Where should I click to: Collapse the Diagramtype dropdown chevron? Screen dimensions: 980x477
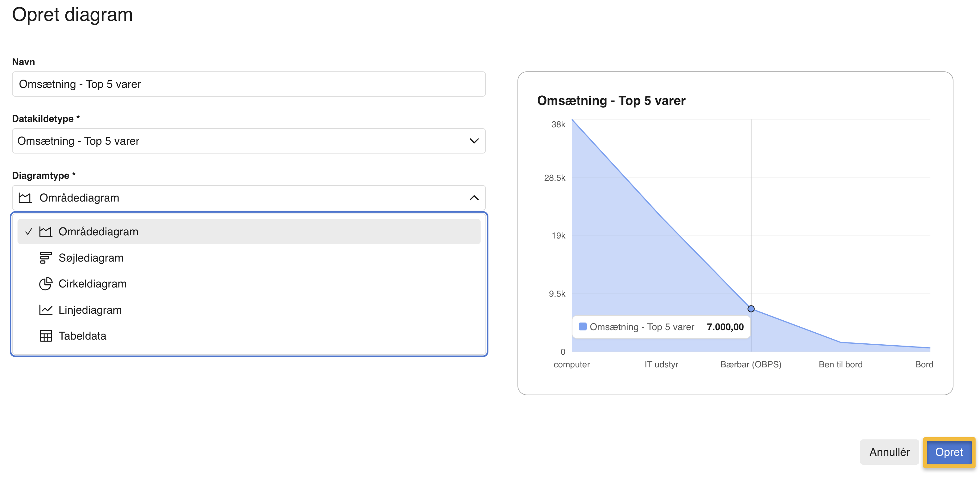474,198
